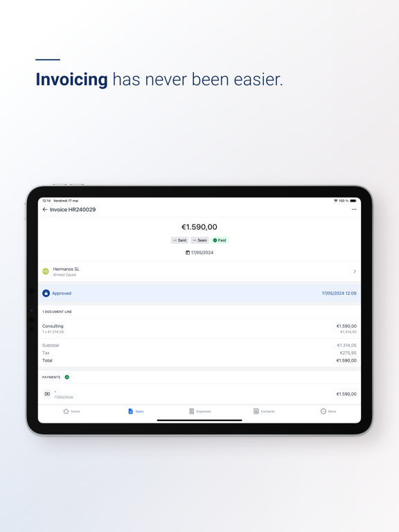The width and height of the screenshot is (399, 532).
Task: Tap the 12:14 clock in the status bar
Action: click(x=46, y=201)
